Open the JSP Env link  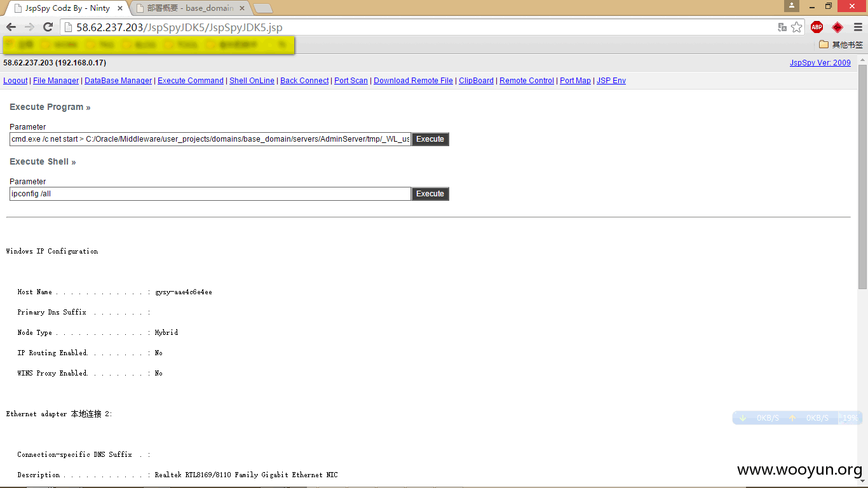pyautogui.click(x=611, y=81)
